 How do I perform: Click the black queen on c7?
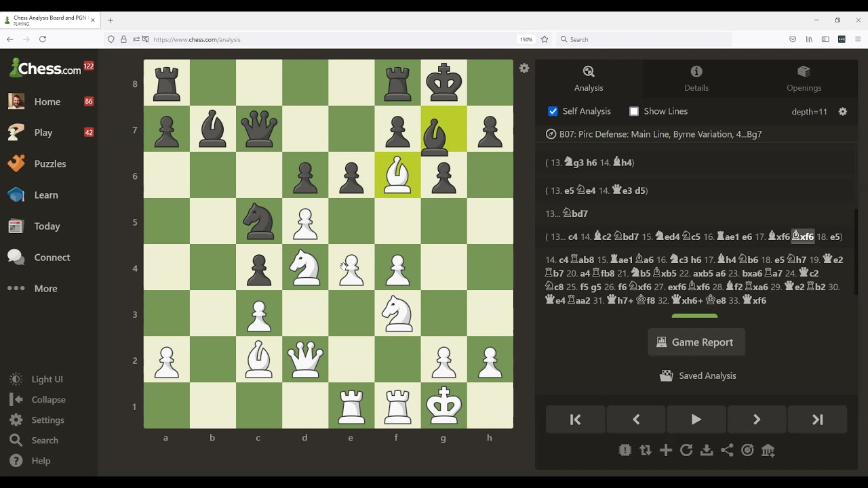tap(259, 129)
